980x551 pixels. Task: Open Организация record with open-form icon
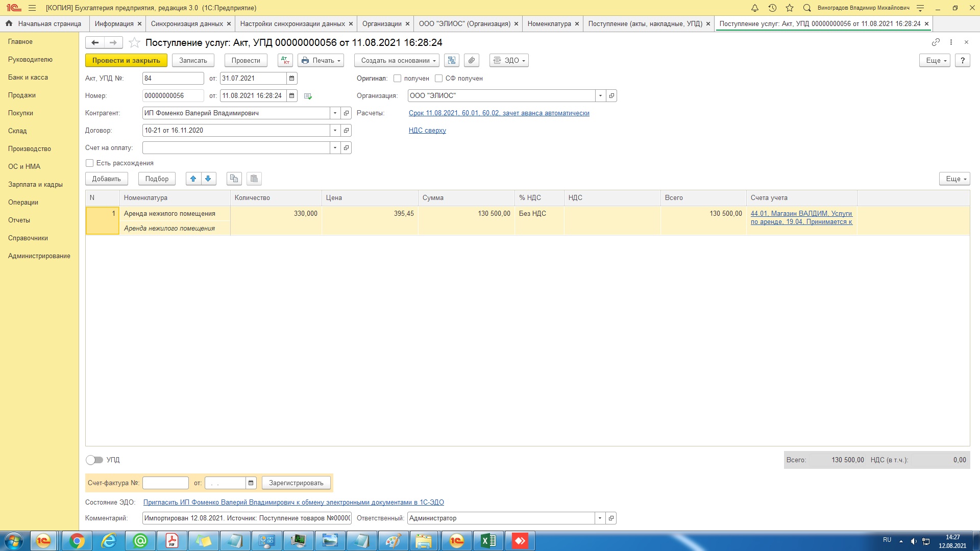[x=611, y=96]
